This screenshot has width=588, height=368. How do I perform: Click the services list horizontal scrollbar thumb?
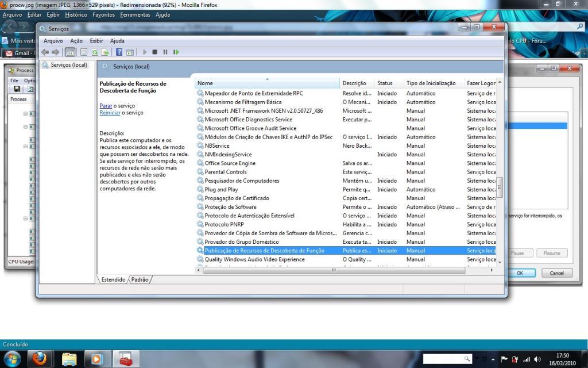tap(334, 270)
